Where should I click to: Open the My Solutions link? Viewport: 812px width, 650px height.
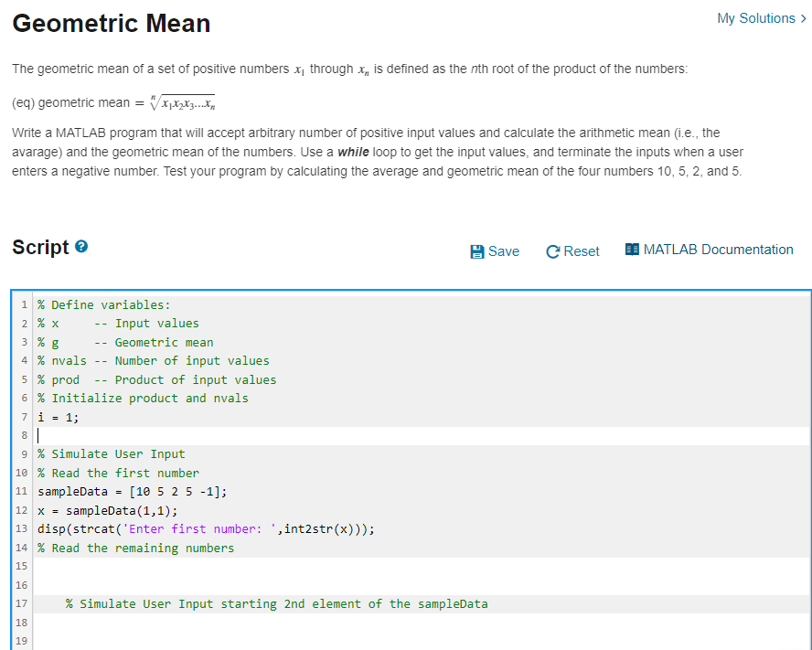(755, 18)
